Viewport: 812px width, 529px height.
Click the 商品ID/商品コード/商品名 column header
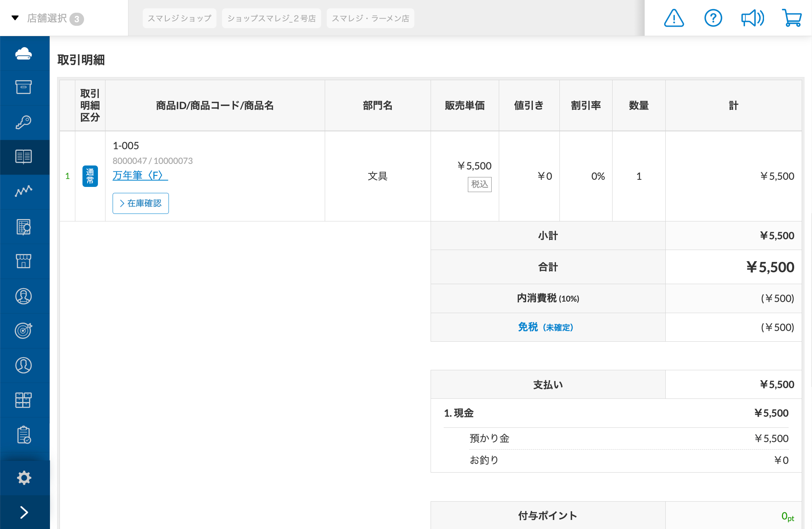click(x=215, y=106)
